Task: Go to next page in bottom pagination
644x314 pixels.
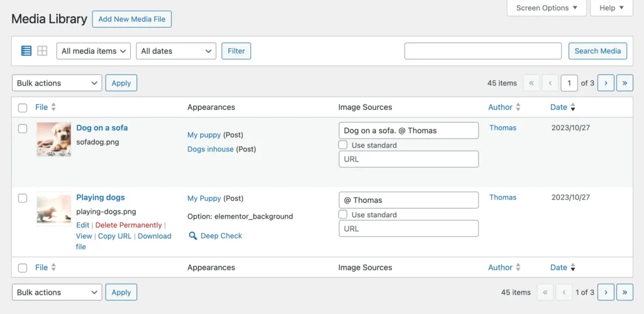Action: pos(606,292)
